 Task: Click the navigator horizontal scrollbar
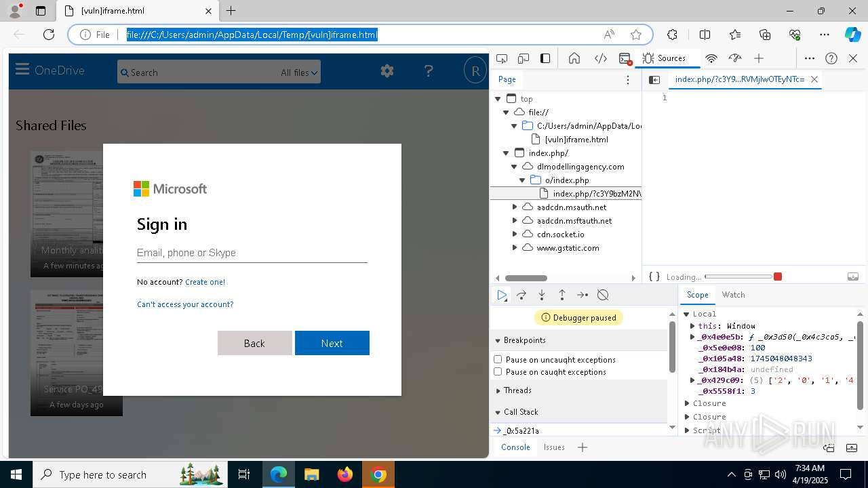pos(526,278)
